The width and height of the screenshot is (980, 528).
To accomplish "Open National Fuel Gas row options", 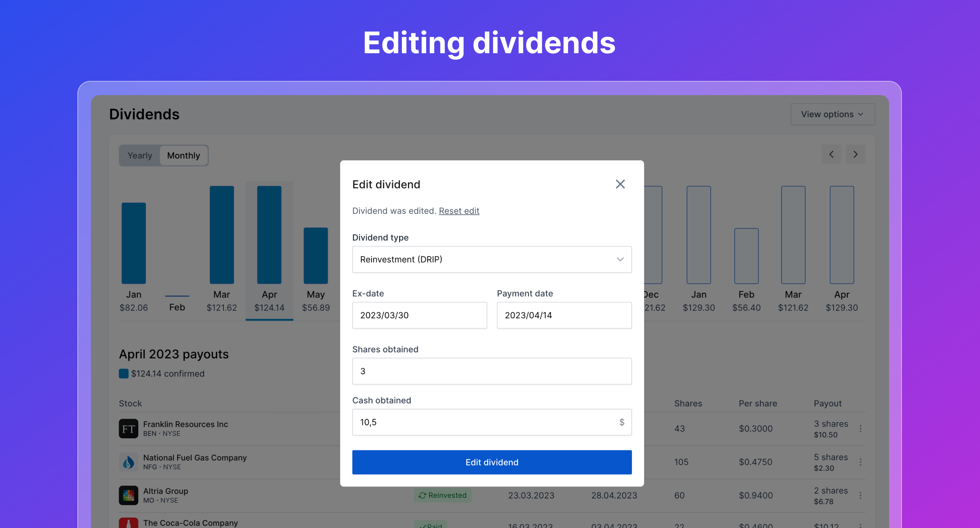I will point(860,462).
